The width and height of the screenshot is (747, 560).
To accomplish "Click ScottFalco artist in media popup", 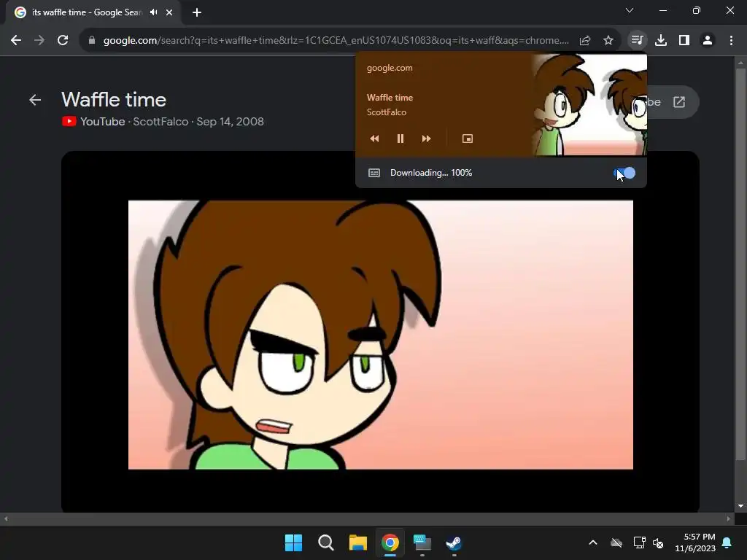I will pyautogui.click(x=387, y=112).
